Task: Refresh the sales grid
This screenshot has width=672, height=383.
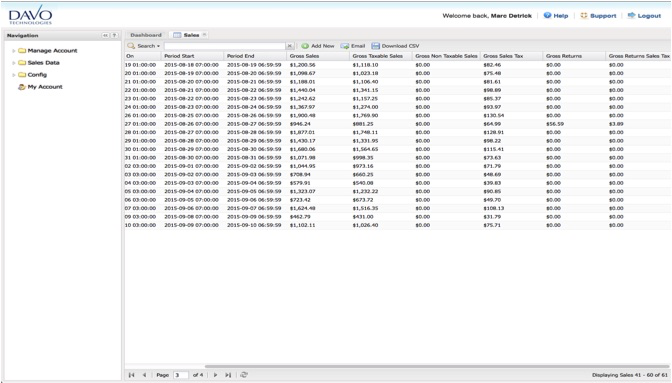Action: 244,375
